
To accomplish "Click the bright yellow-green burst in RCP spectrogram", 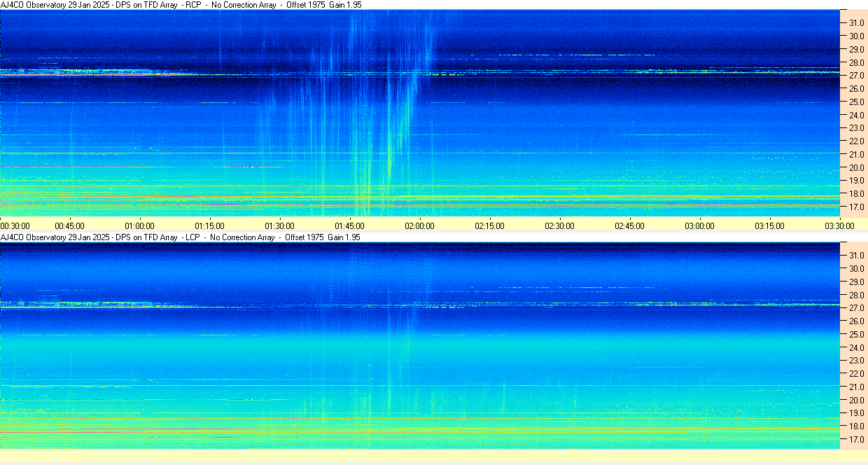I will pos(389,165).
